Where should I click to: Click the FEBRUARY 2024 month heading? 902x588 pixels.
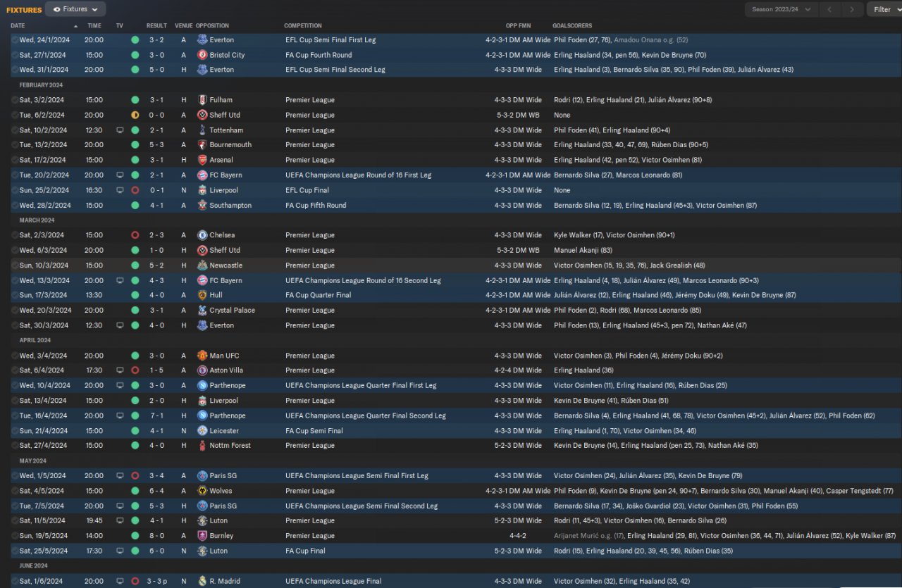click(x=41, y=85)
